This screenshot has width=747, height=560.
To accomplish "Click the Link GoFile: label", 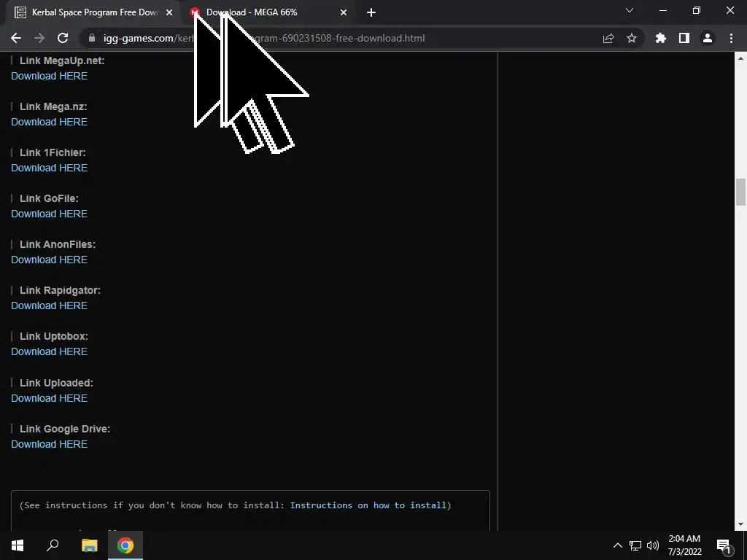I will (x=49, y=198).
